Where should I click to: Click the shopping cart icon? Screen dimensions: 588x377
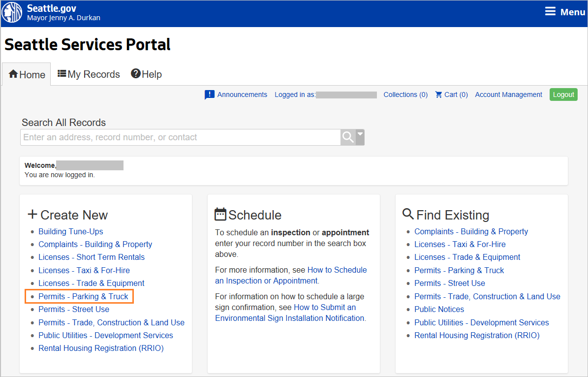coord(437,94)
